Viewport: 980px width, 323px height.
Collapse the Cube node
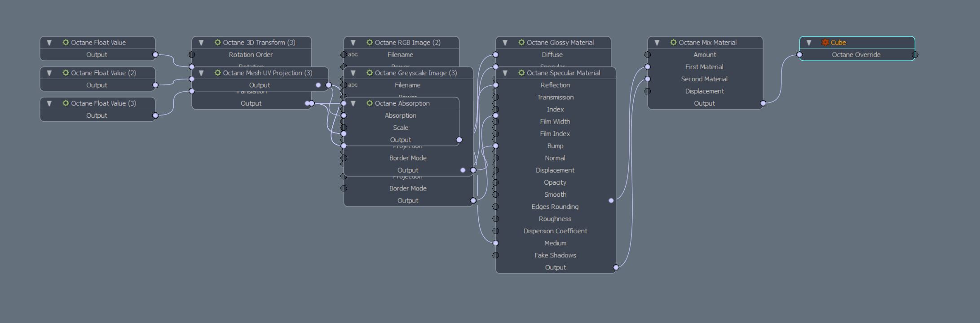click(808, 43)
